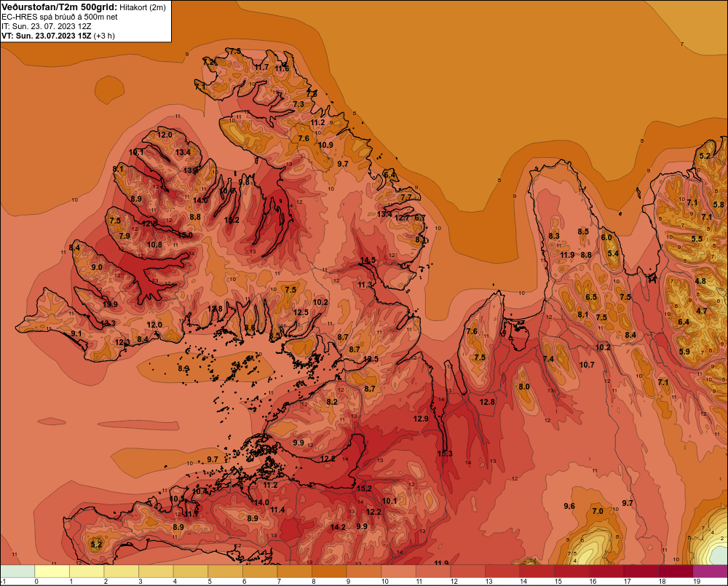The image size is (728, 586).
Task: Select the 12.3 temperature label
Action: pos(122,342)
